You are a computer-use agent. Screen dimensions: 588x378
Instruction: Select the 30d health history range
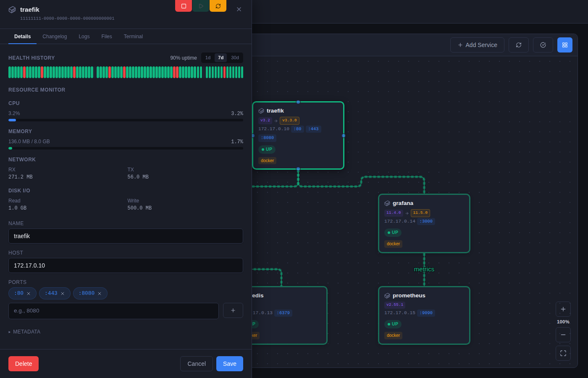coord(235,58)
